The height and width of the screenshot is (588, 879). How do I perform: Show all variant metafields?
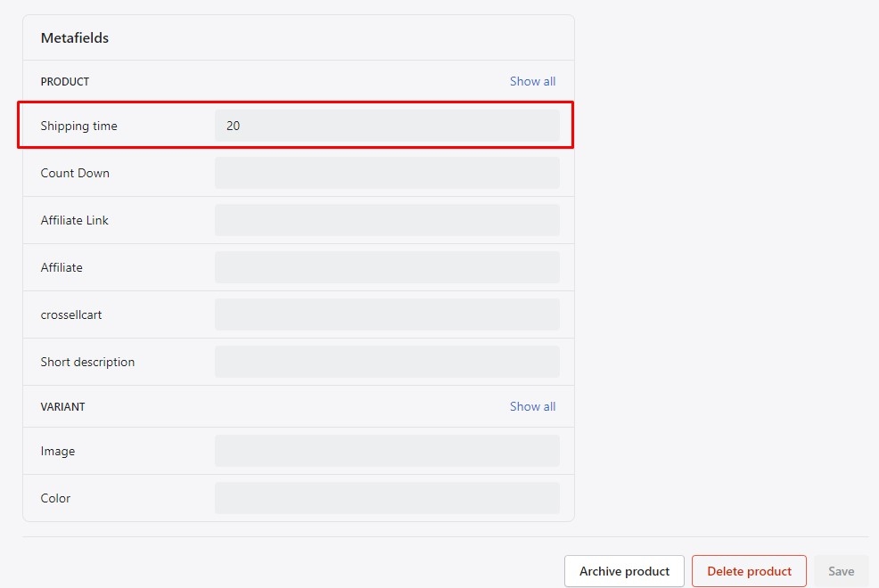532,406
